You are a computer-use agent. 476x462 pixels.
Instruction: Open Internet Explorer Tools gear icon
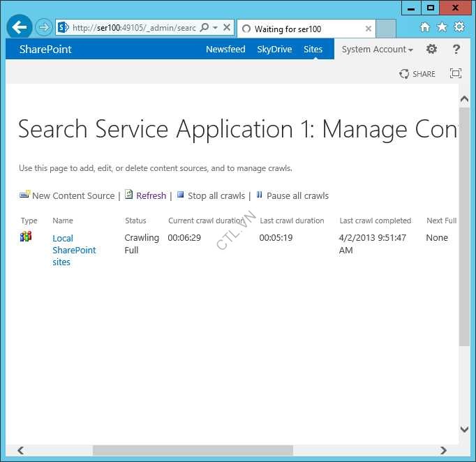(459, 27)
